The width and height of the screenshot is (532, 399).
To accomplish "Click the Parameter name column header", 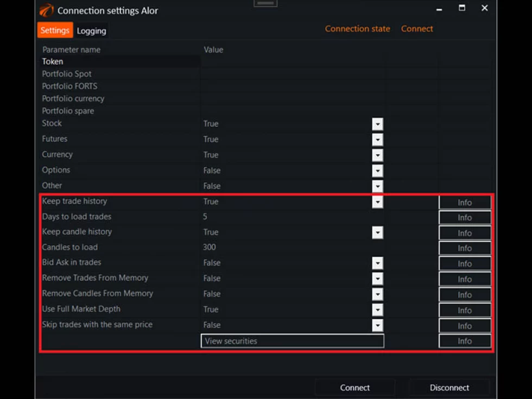I will [72, 50].
